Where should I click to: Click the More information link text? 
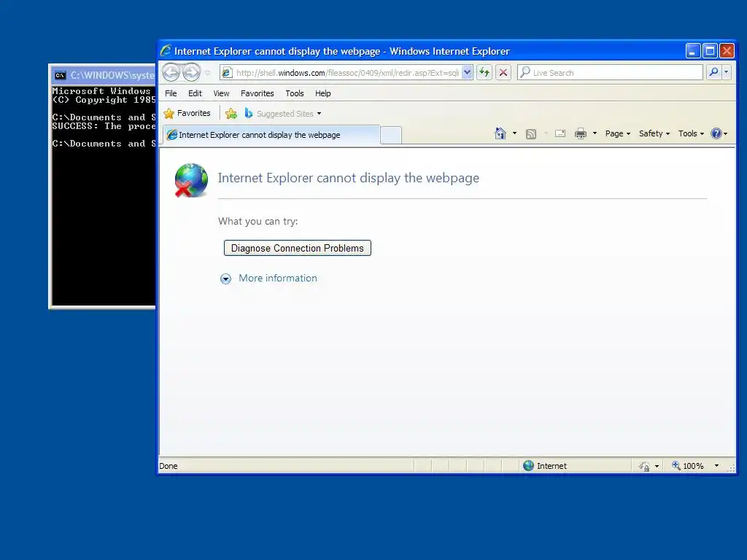(x=278, y=278)
